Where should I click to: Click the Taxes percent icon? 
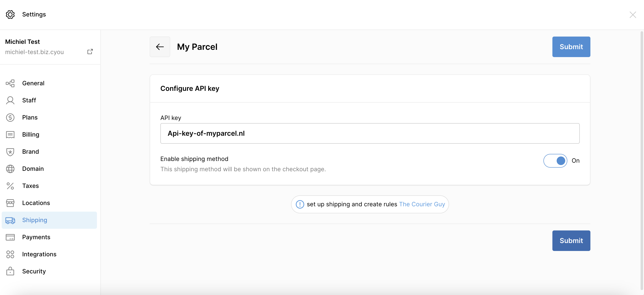coord(10,186)
